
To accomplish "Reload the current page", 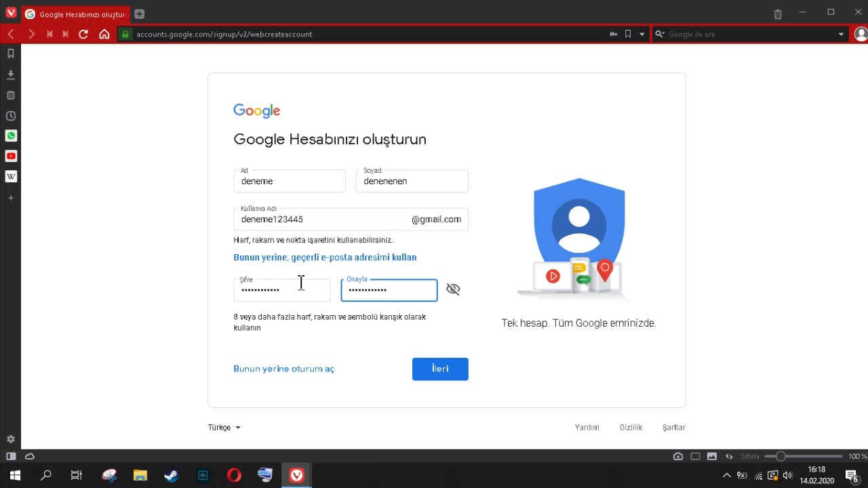I will [x=83, y=34].
